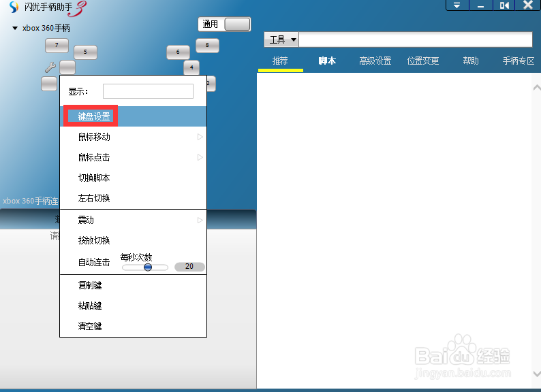Choose 左右切换 menu entry
The height and width of the screenshot is (392, 541).
pos(133,198)
